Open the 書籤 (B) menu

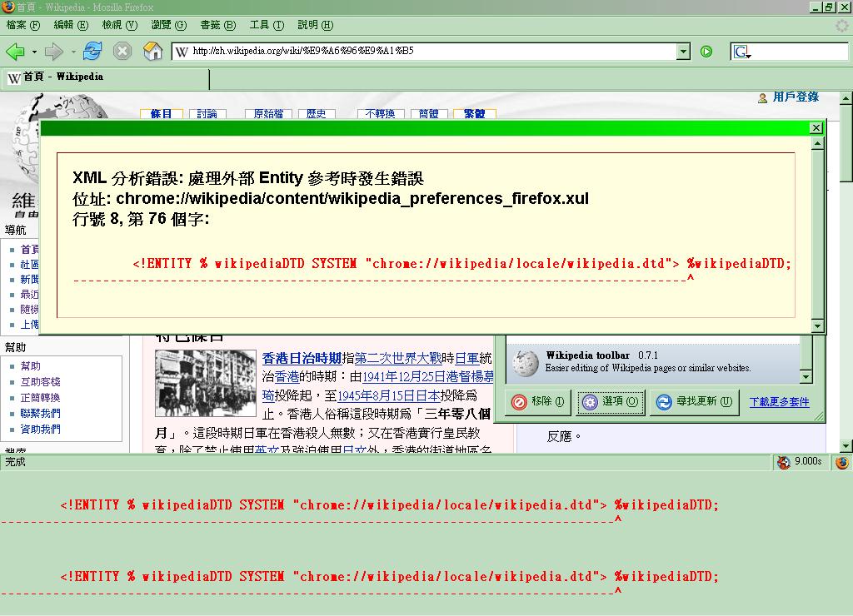[217, 25]
